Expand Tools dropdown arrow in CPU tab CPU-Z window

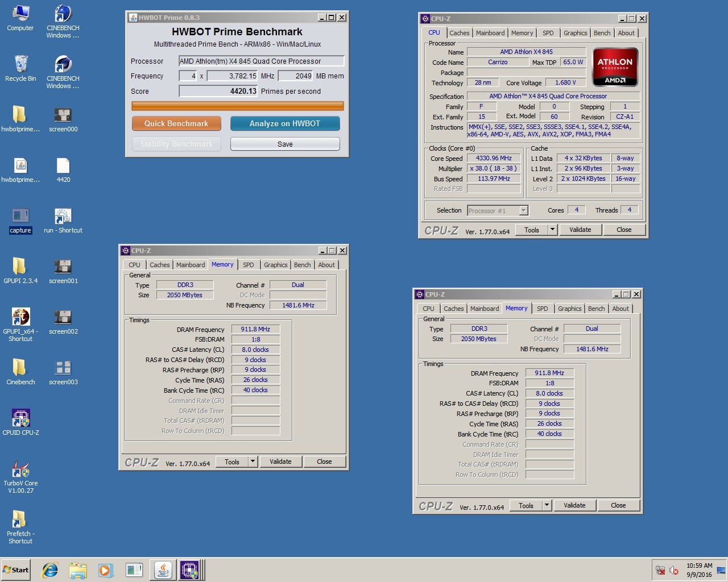[552, 230]
